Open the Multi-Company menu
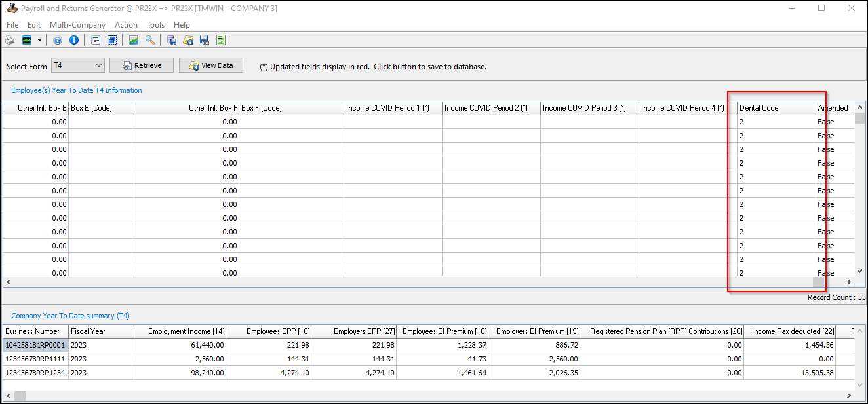The height and width of the screenshot is (404, 868). 77,24
